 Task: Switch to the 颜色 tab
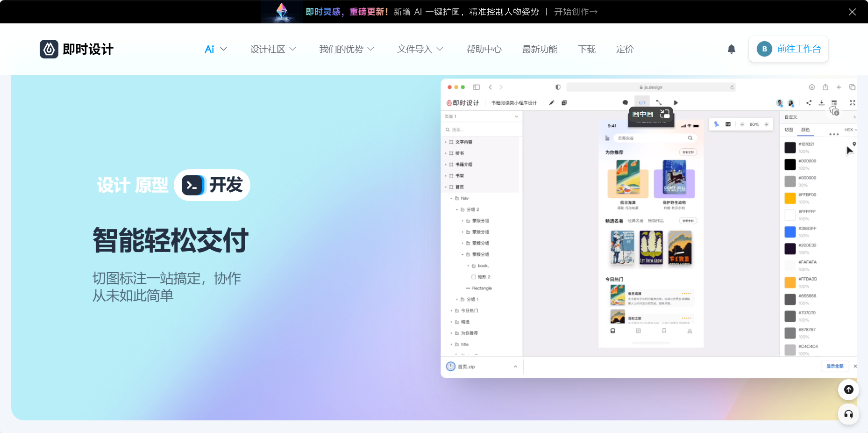pos(805,130)
